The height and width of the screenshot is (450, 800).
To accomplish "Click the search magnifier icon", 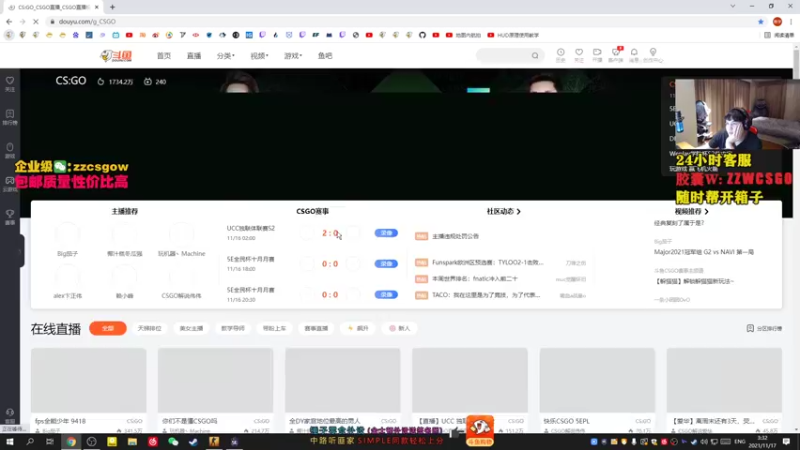I will pos(535,55).
